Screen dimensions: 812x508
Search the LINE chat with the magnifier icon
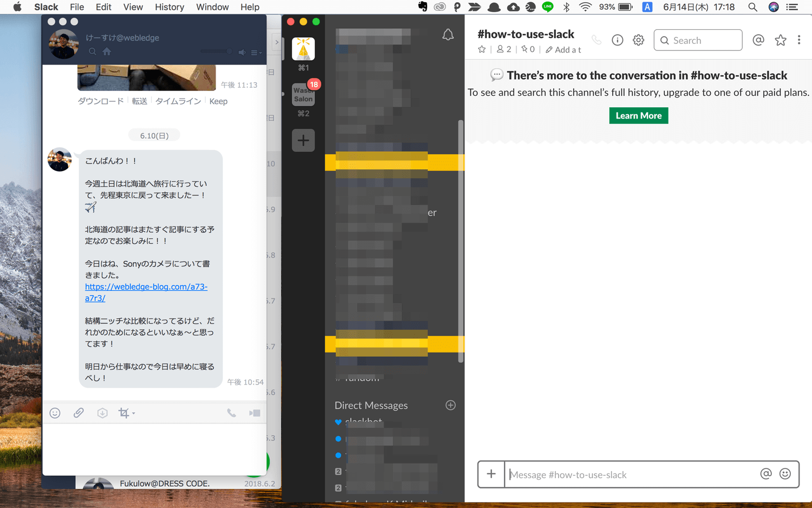pyautogui.click(x=93, y=51)
